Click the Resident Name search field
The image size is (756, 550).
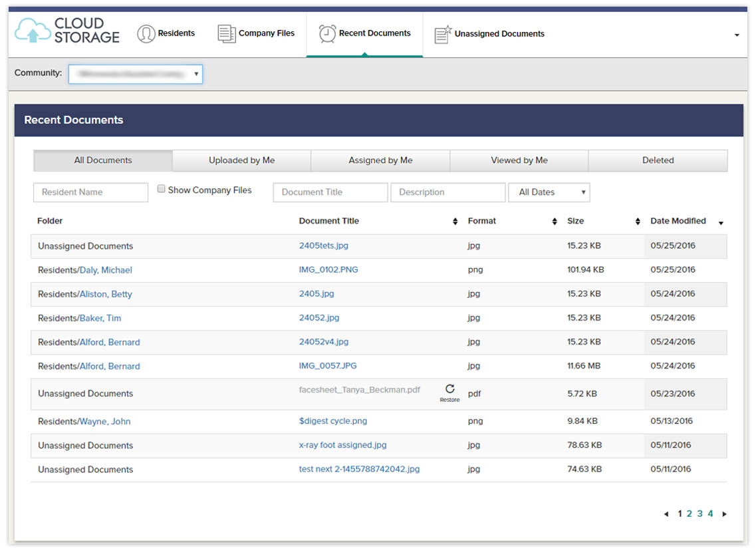pos(90,192)
